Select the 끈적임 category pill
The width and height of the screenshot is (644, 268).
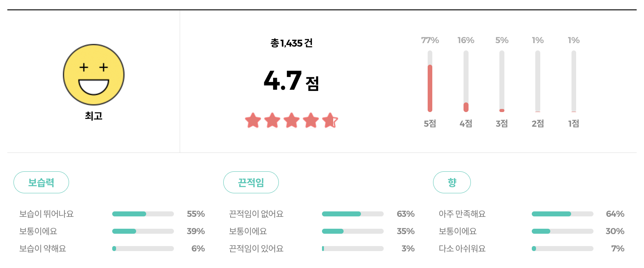tap(251, 182)
